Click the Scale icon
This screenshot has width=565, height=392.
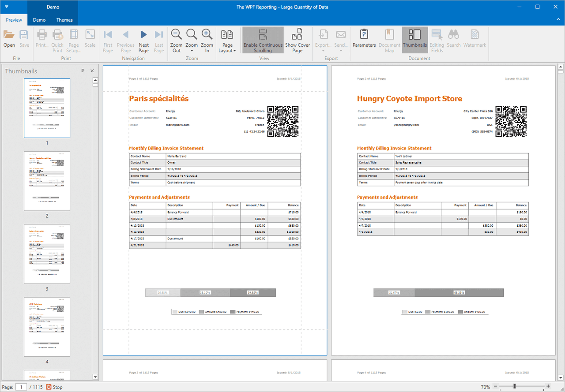coord(90,35)
